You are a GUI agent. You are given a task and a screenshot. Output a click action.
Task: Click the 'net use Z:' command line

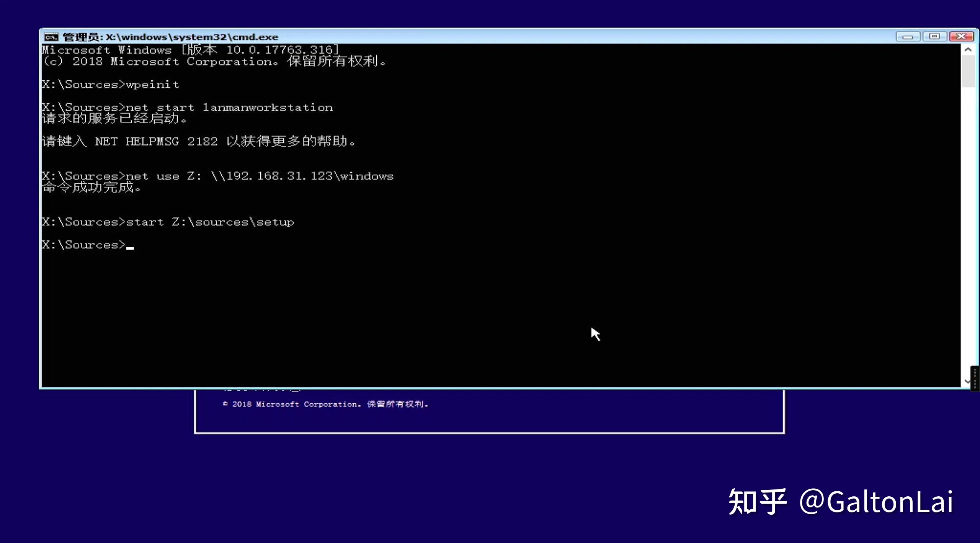(217, 176)
